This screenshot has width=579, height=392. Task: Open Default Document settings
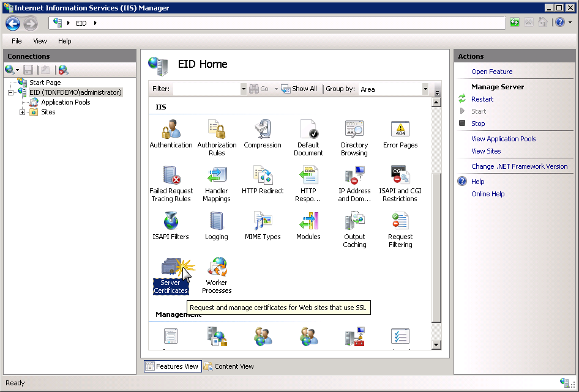tap(308, 131)
